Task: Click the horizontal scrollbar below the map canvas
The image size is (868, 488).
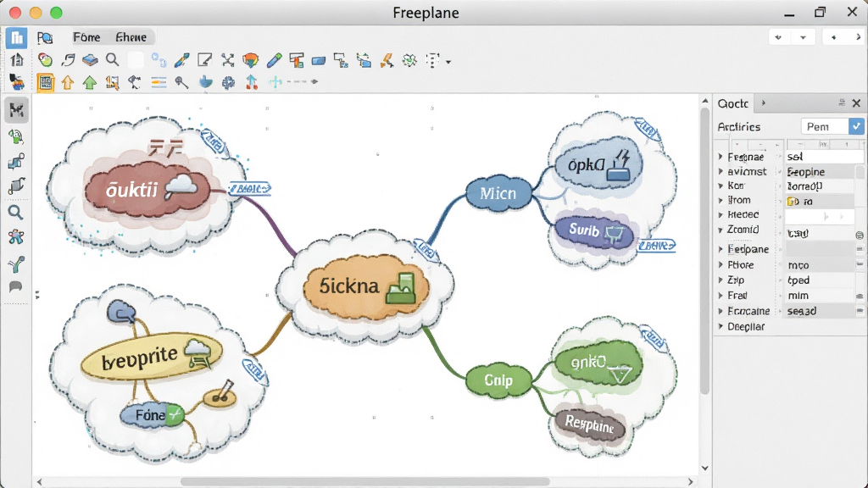Action: 365,481
